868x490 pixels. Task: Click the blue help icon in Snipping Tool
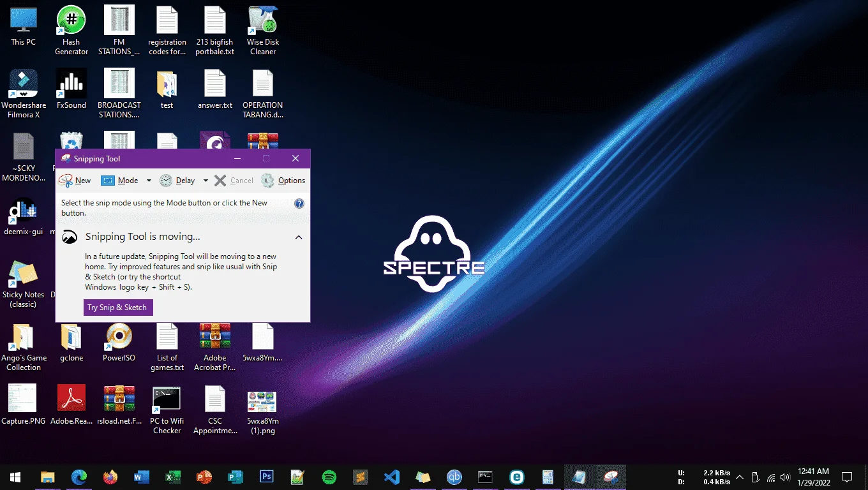click(299, 204)
